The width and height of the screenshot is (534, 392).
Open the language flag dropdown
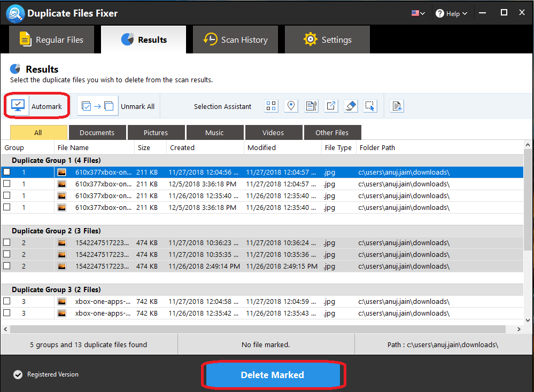(x=418, y=13)
